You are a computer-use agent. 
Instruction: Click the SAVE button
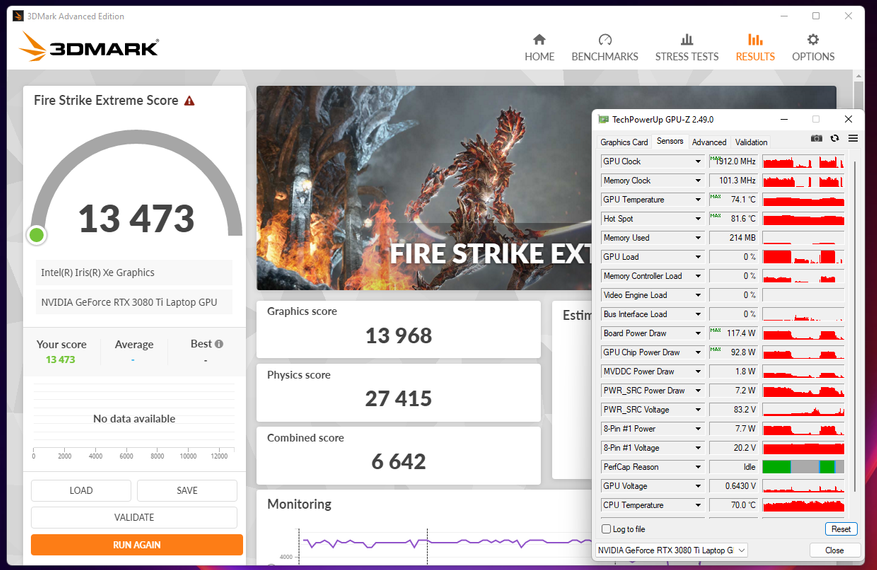(x=187, y=491)
